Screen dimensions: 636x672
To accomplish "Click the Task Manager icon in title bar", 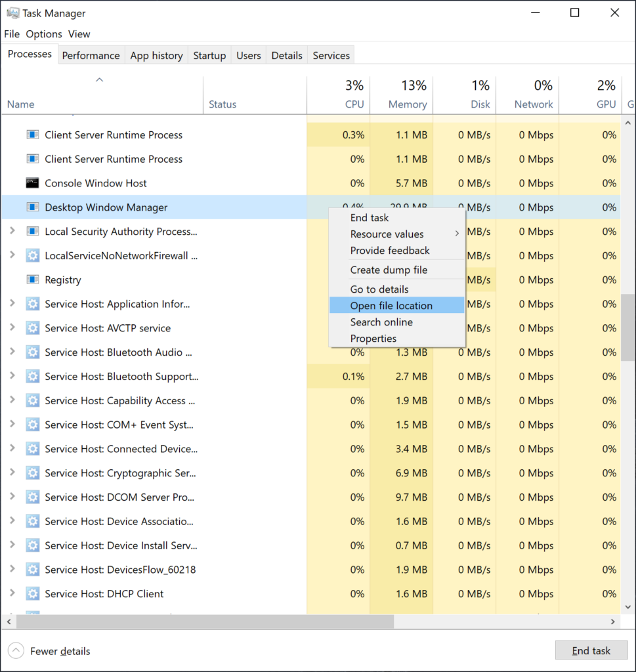I will (x=14, y=12).
